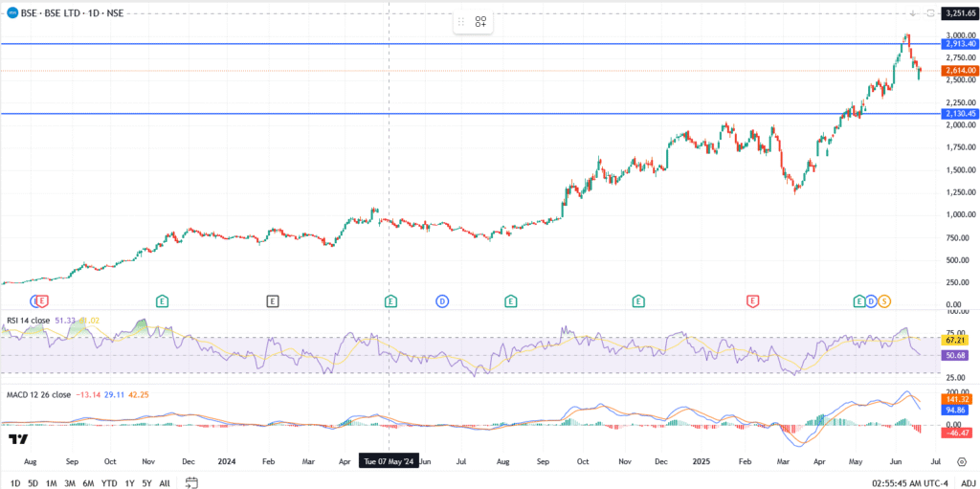
Task: Click the orange S split marker
Action: (x=883, y=301)
